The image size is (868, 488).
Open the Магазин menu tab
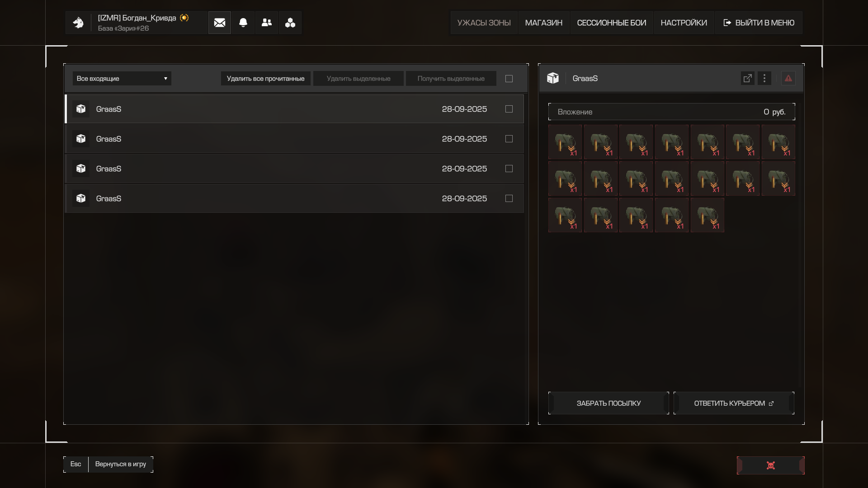pyautogui.click(x=543, y=23)
